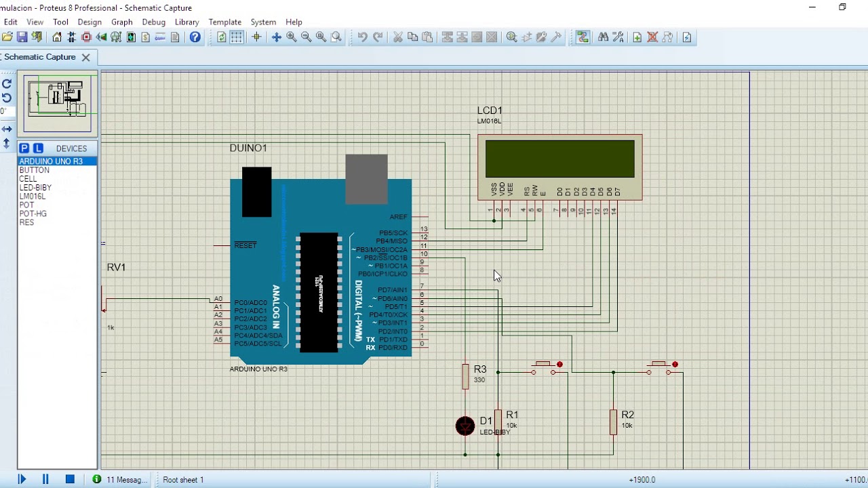Open the Project Notes icon
Screen dimensions: 868x488
(175, 37)
